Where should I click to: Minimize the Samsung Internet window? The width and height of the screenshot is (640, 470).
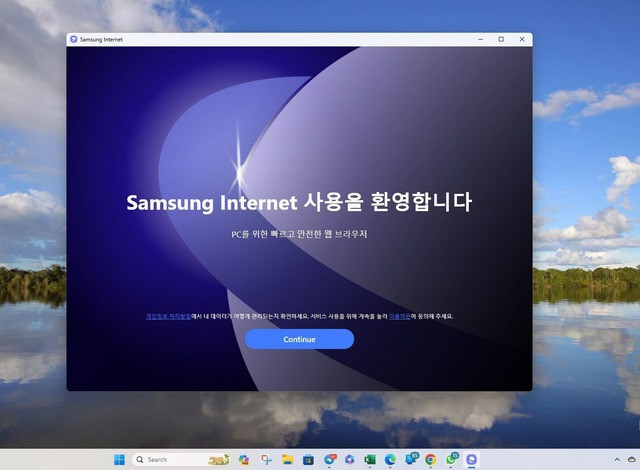click(x=480, y=39)
